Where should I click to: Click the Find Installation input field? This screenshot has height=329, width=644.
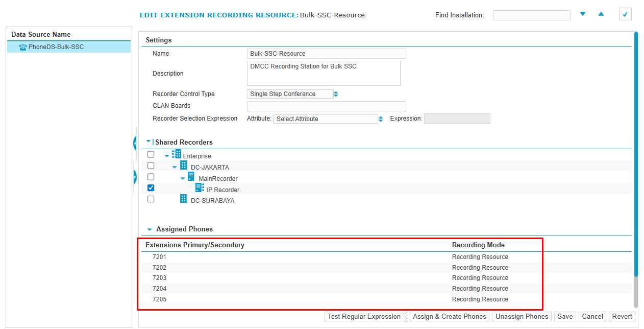tap(531, 15)
